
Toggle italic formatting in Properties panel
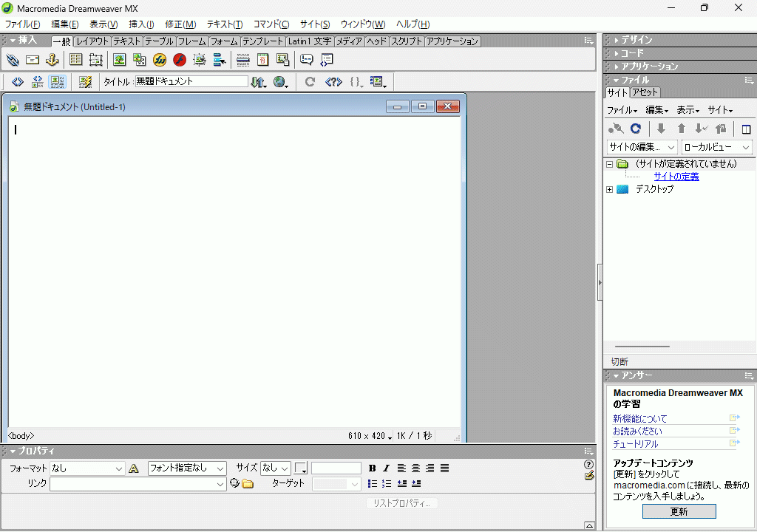(386, 468)
